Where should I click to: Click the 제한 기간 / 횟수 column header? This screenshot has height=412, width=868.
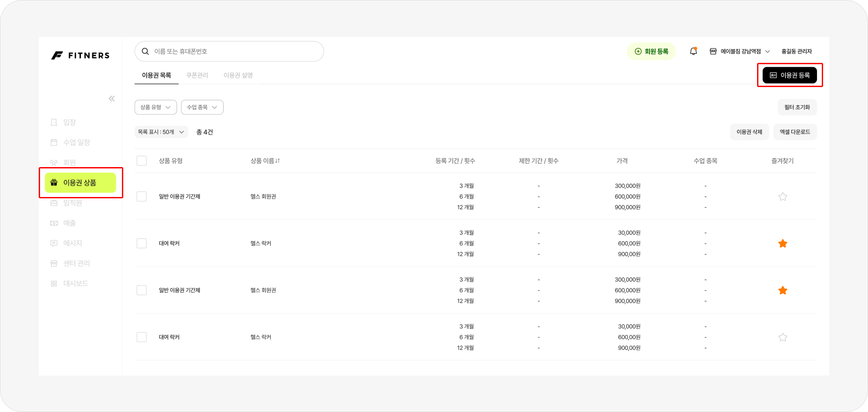pyautogui.click(x=539, y=161)
